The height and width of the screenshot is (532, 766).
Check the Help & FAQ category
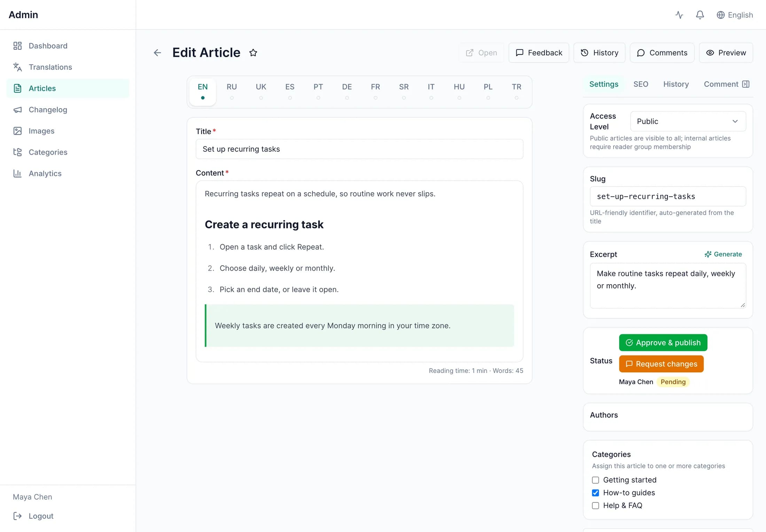(595, 506)
